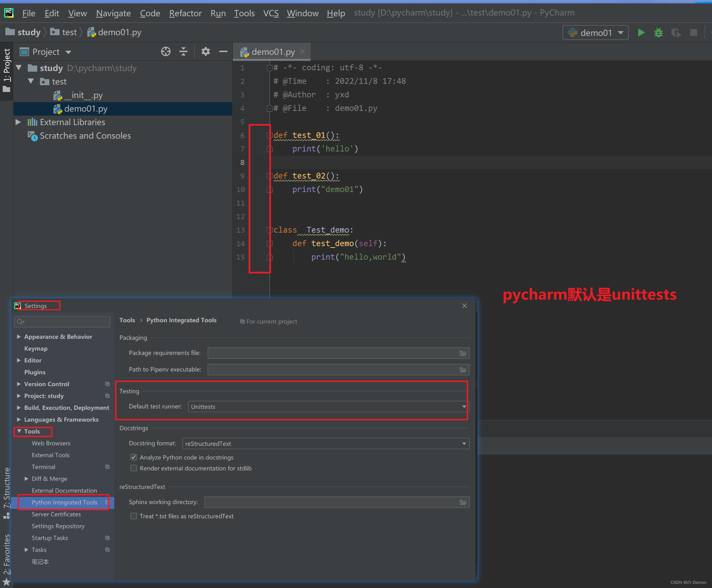The image size is (712, 588).
Task: Select External Tools settings page
Action: pyautogui.click(x=50, y=455)
